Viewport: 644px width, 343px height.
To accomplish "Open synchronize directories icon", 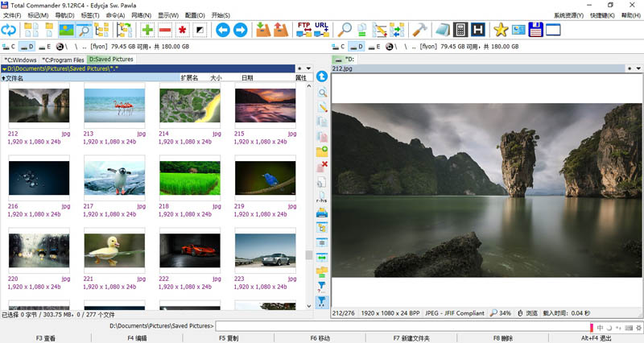I will (397, 30).
